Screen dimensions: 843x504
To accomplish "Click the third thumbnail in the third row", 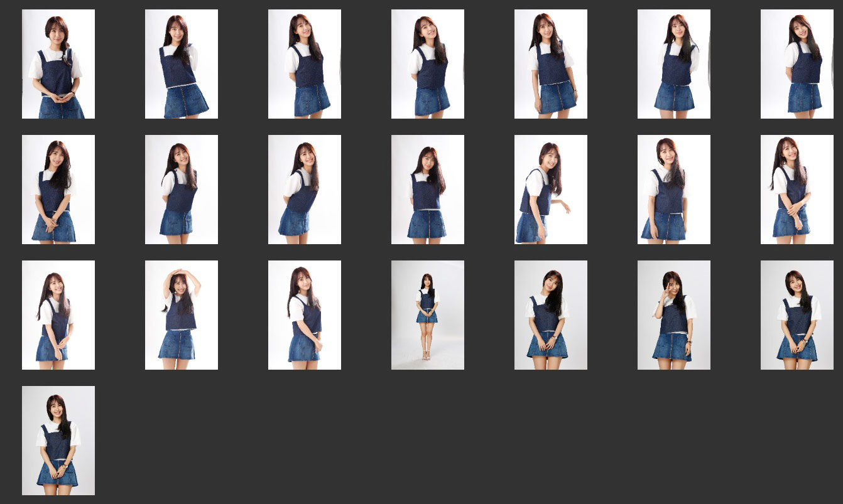I will (x=305, y=315).
